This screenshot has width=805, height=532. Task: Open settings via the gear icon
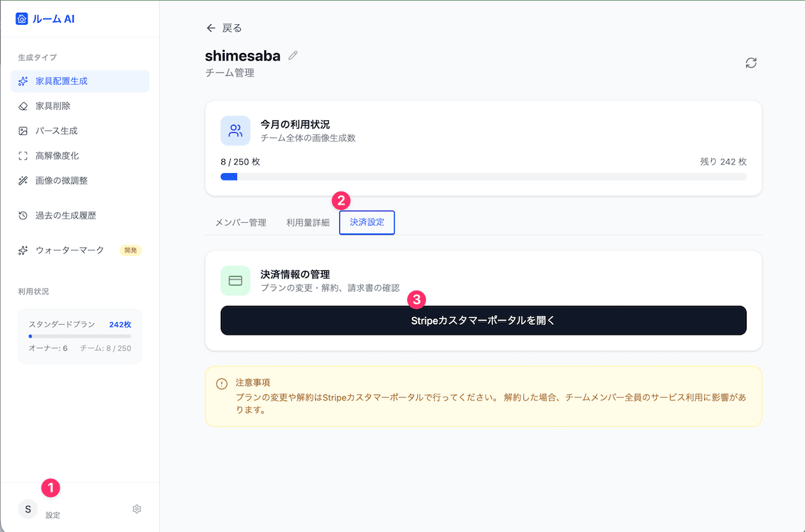click(137, 509)
